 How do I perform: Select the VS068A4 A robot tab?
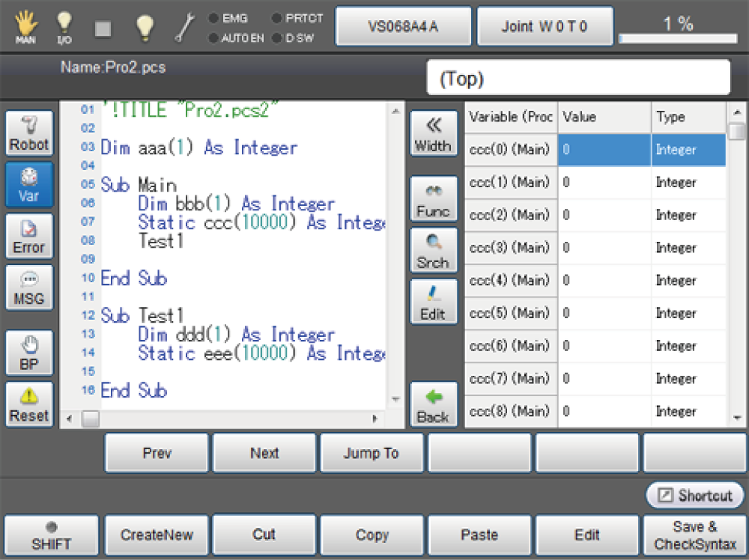(403, 26)
